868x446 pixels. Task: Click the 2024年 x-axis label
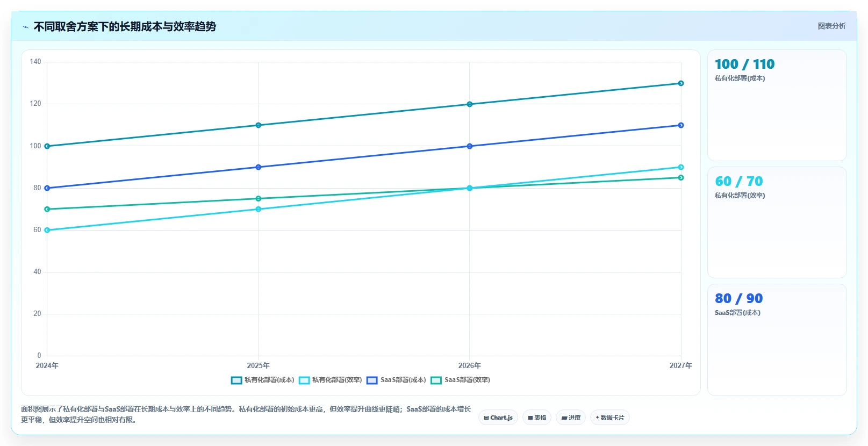tap(47, 365)
